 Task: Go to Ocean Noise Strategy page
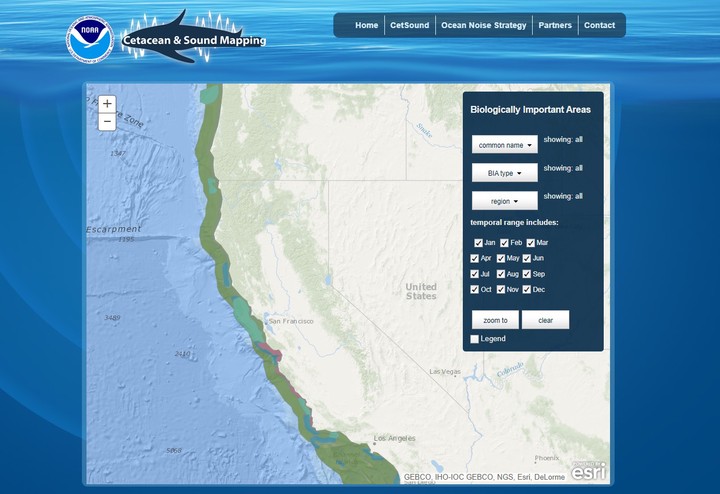[484, 25]
